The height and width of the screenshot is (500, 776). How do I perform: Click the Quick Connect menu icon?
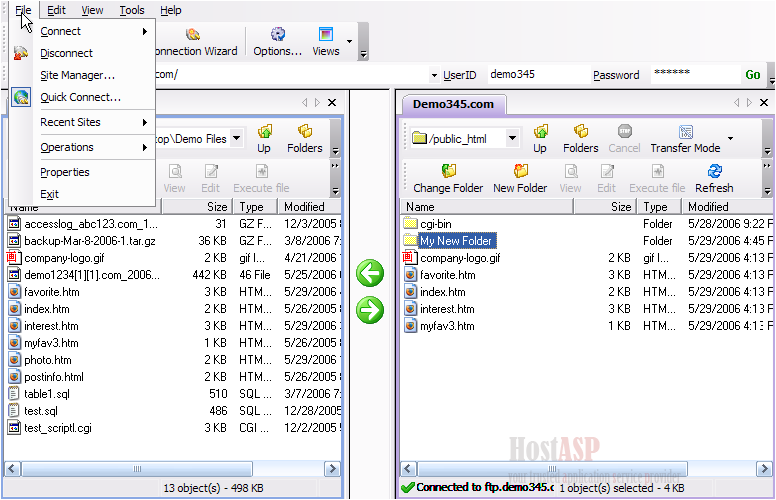(x=21, y=97)
